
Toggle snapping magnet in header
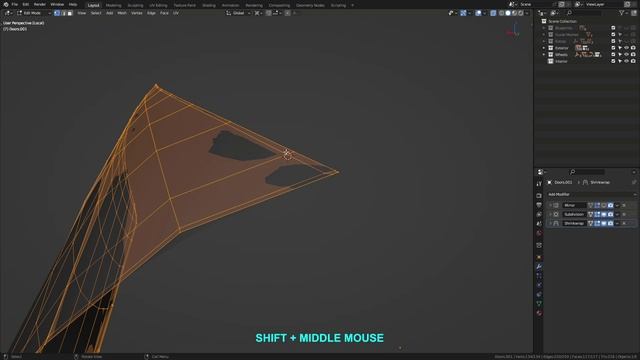point(269,13)
